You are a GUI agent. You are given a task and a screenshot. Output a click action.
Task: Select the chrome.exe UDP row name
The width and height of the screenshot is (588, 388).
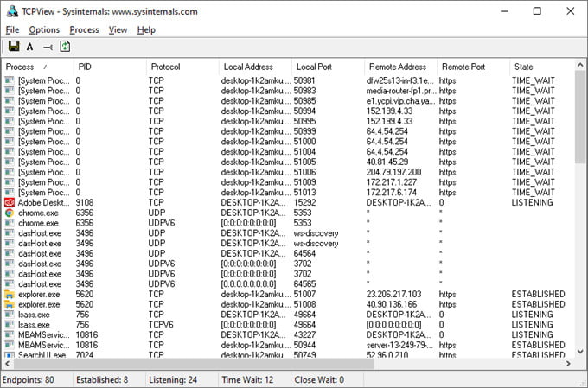(38, 213)
